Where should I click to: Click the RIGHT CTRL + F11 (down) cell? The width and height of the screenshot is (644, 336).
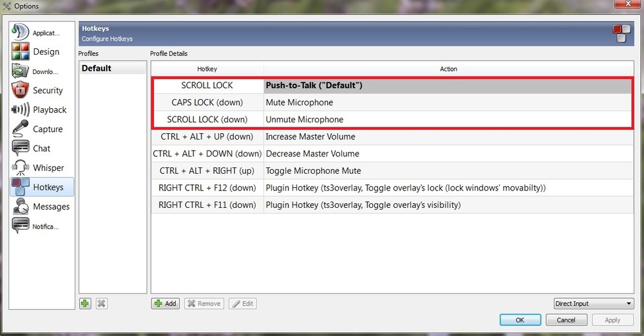pyautogui.click(x=207, y=205)
